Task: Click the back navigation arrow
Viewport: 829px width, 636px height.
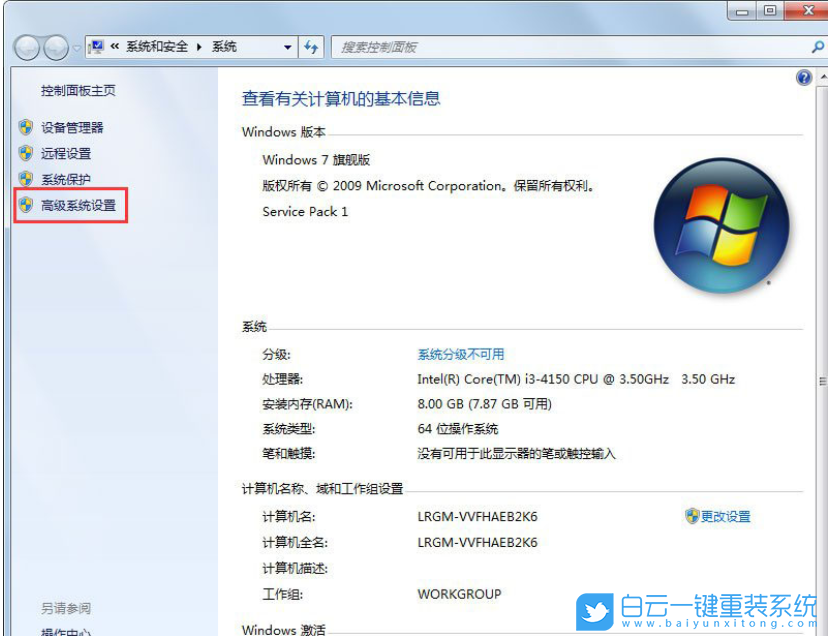Action: point(27,47)
